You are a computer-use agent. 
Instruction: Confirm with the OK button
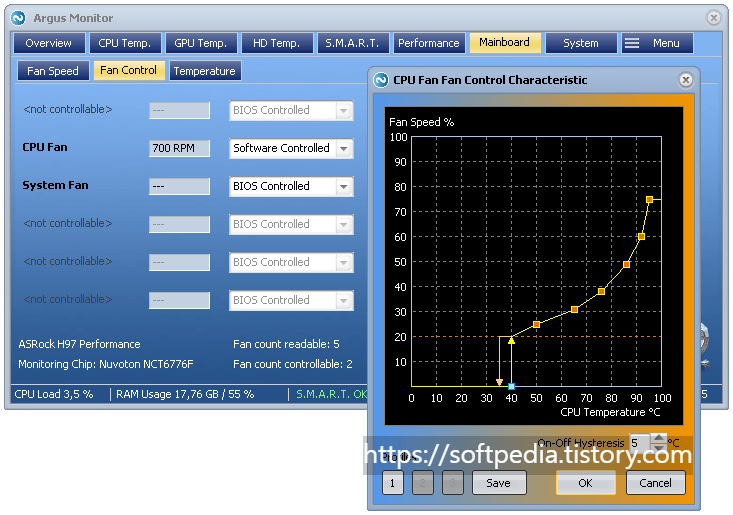585,483
